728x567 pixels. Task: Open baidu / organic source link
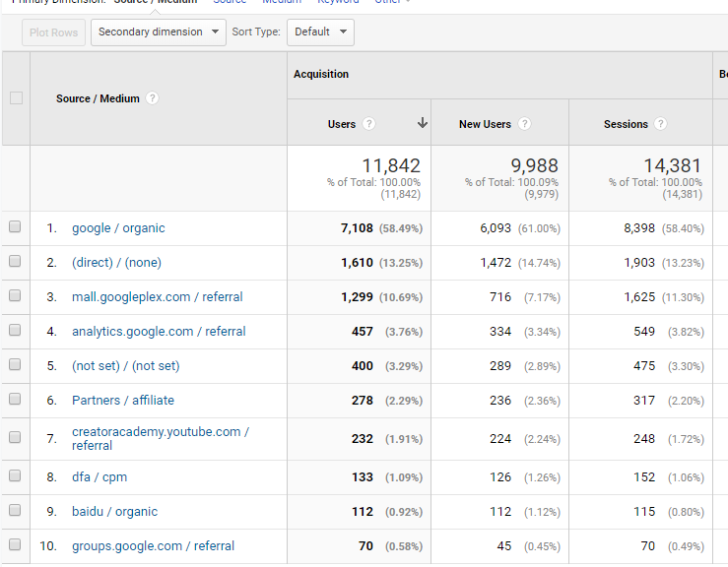114,511
